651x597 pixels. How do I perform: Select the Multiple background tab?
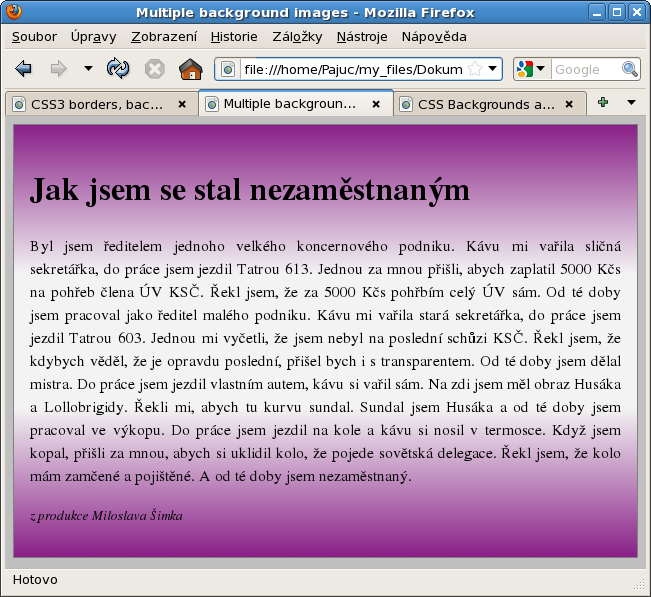point(296,103)
